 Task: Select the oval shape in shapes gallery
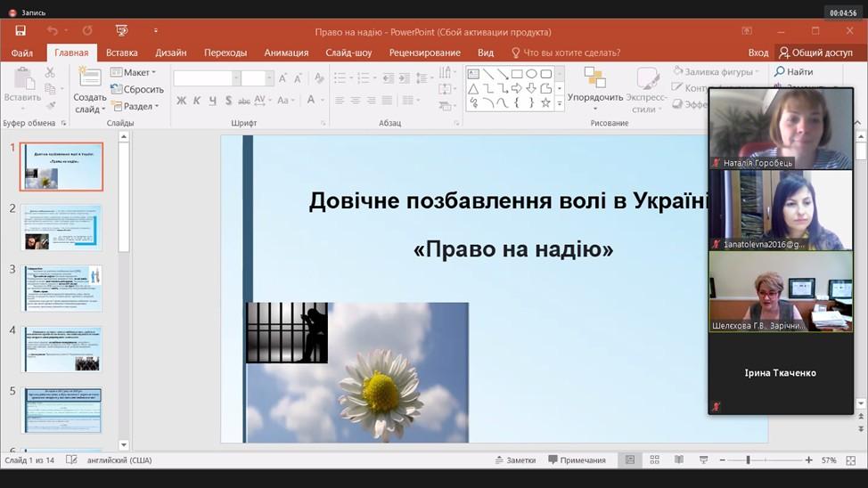531,74
